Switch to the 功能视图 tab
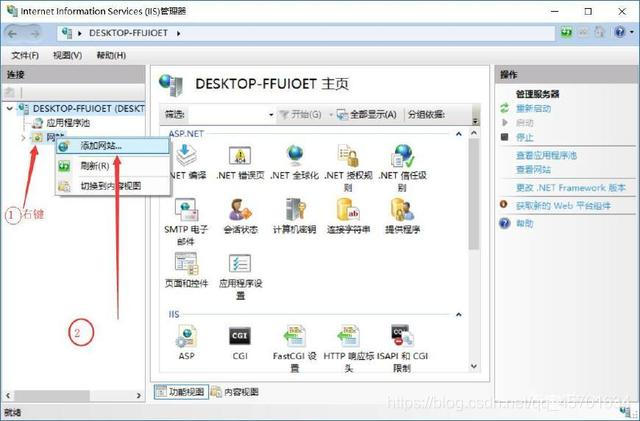 [x=181, y=392]
